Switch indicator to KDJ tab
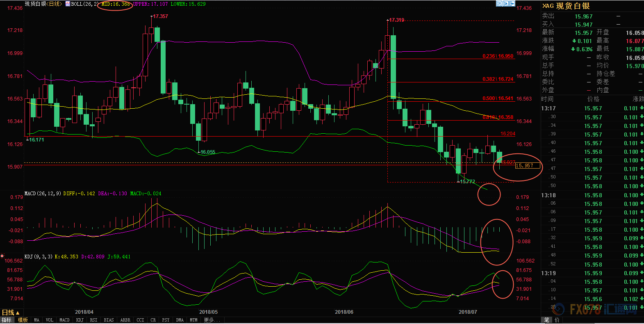 (x=80, y=320)
